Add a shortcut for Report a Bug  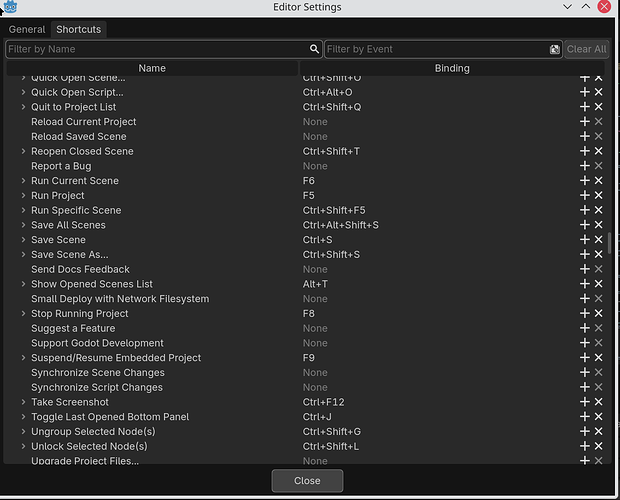click(584, 166)
